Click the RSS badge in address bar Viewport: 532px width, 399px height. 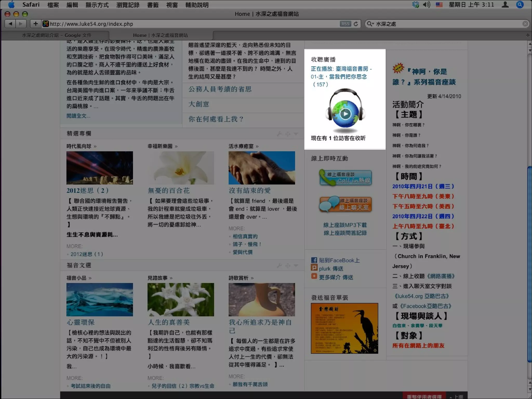click(345, 24)
